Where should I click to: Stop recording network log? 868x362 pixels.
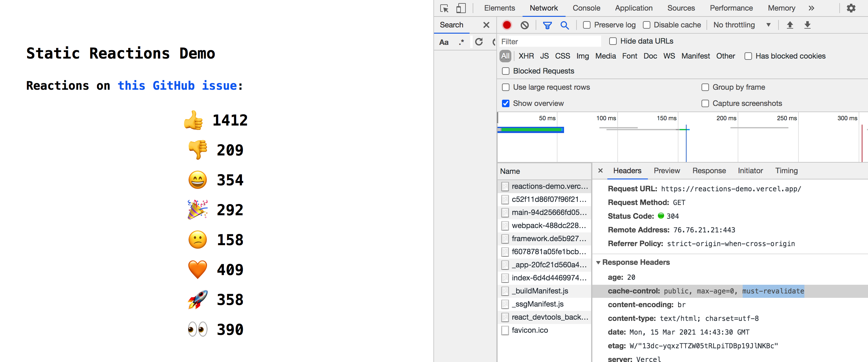(x=506, y=25)
